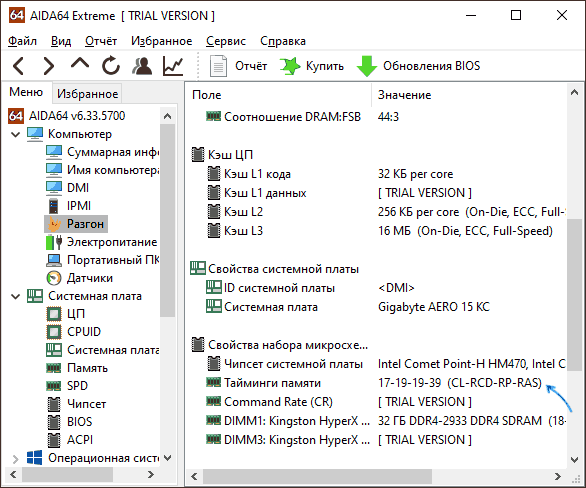Open the Вид menu
Screen dimensions: 586x488
61,41
